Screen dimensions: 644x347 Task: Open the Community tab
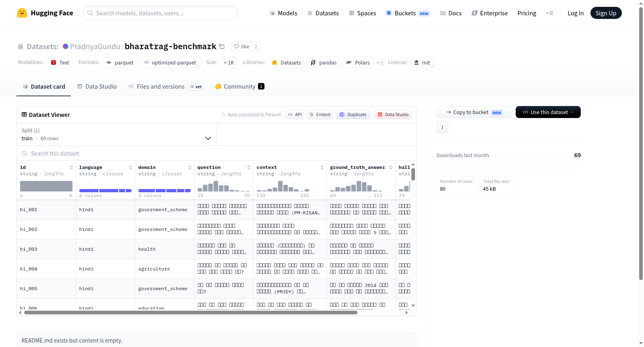point(240,87)
